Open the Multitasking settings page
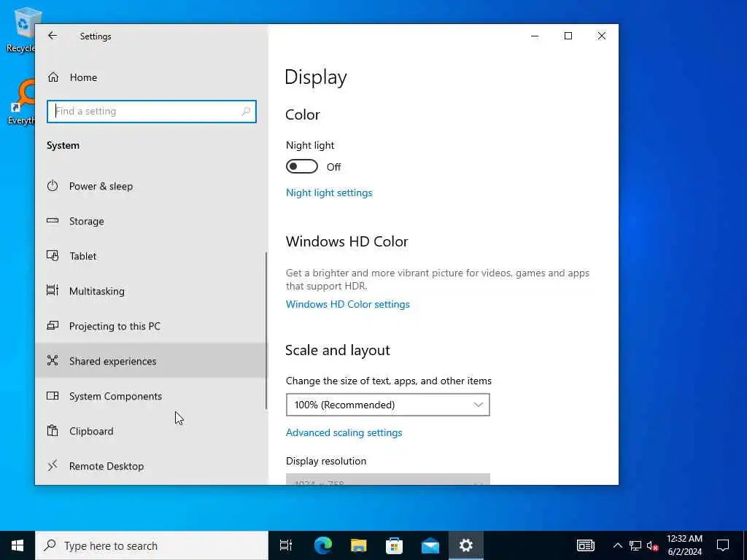747x560 pixels. [150, 291]
